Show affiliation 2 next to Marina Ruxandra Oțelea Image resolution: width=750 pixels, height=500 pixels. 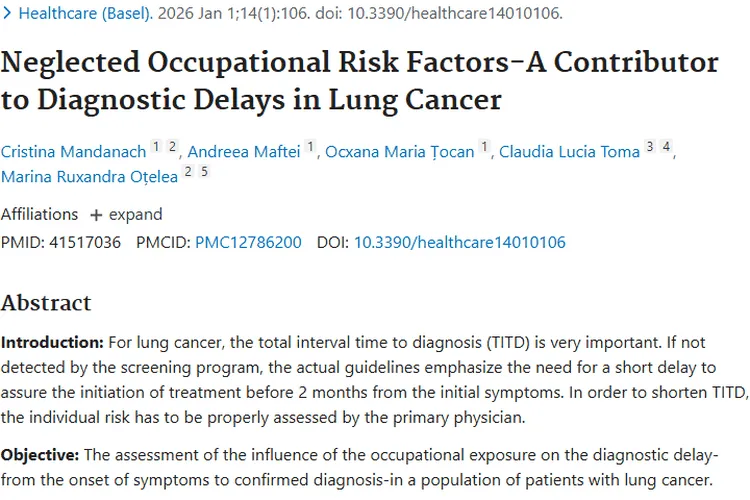[x=188, y=172]
